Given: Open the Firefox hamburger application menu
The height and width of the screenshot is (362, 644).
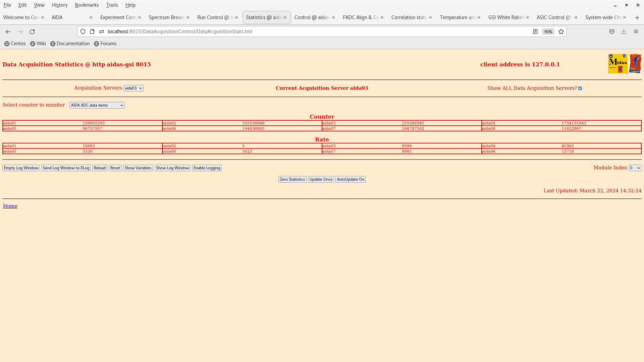Looking at the screenshot, I should point(636,32).
